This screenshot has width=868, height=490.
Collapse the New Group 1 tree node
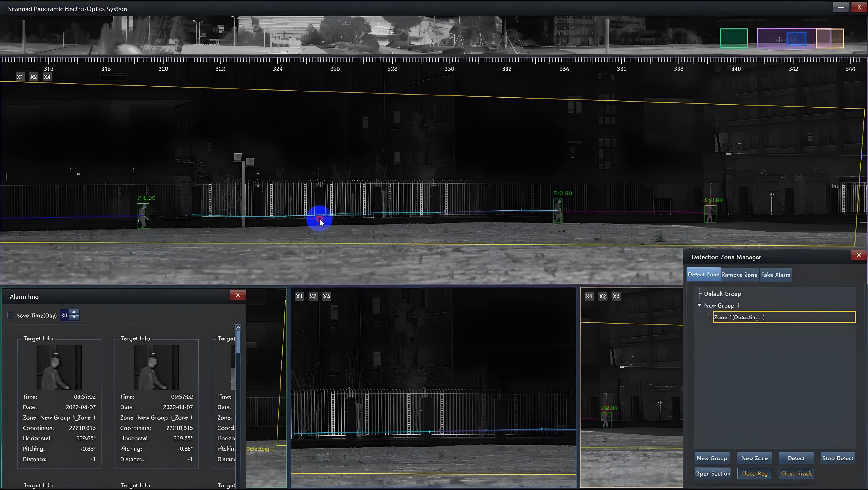pos(699,305)
